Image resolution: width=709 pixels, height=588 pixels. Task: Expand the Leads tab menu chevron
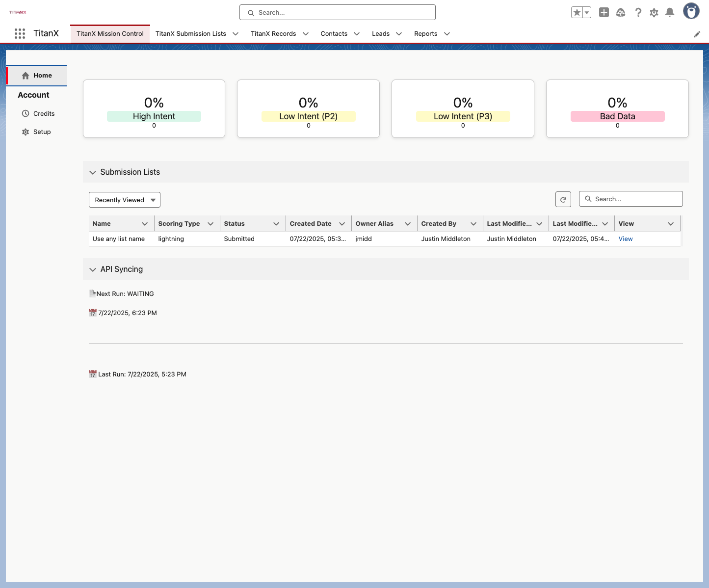pyautogui.click(x=399, y=34)
